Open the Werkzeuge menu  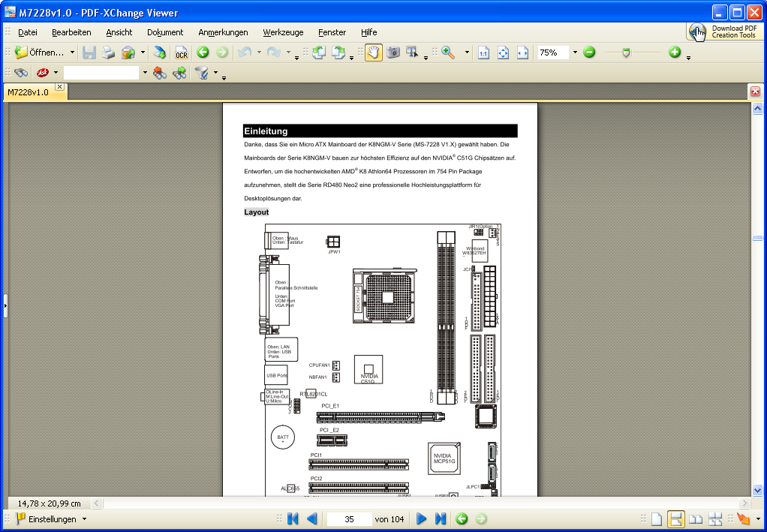(283, 32)
